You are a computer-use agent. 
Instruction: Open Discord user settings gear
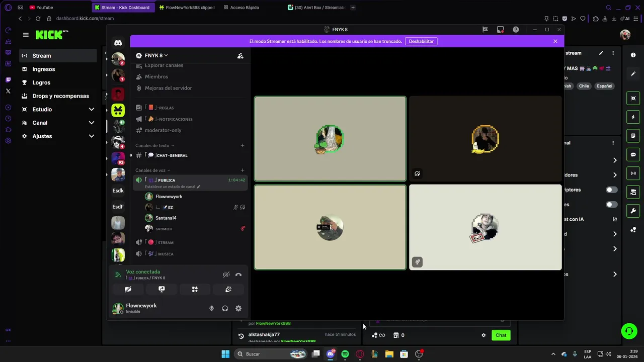(238, 308)
